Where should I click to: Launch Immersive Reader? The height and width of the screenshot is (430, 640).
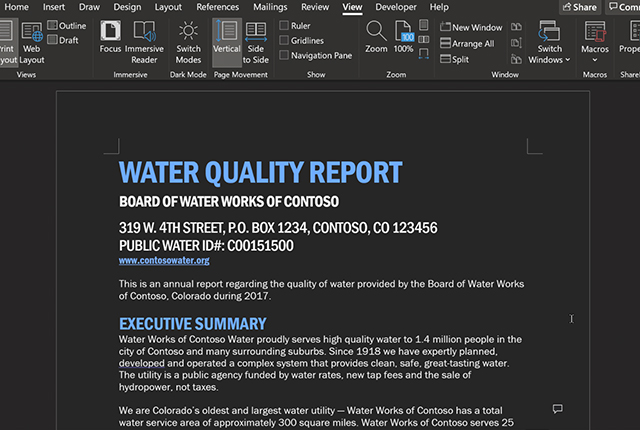point(144,42)
